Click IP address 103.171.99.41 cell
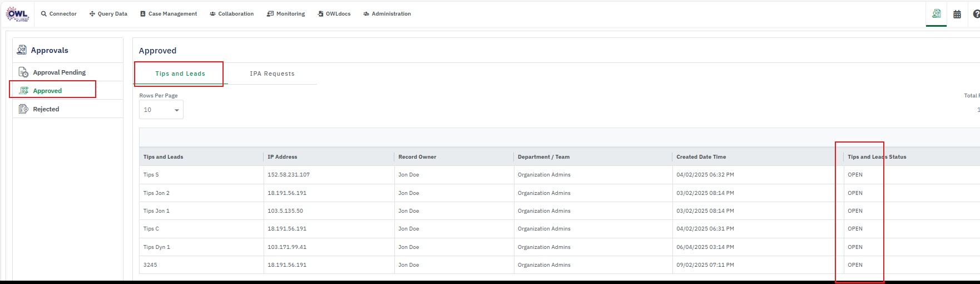This screenshot has height=284, width=980. 287,247
